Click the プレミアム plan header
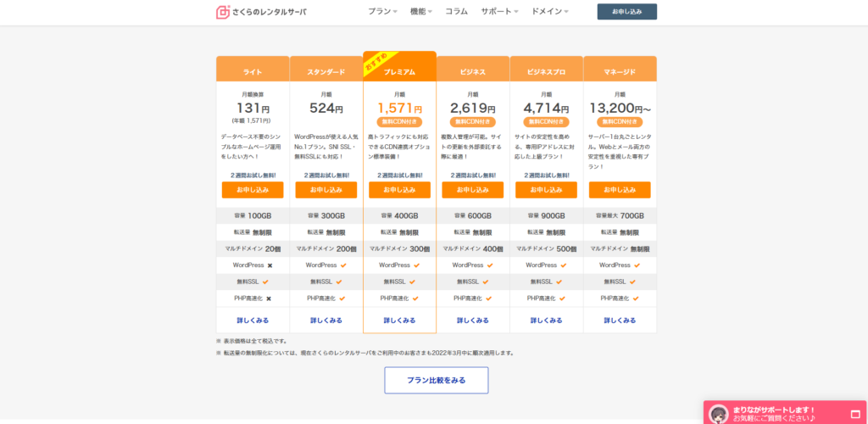Viewport: 868px width, 424px height. 400,66
